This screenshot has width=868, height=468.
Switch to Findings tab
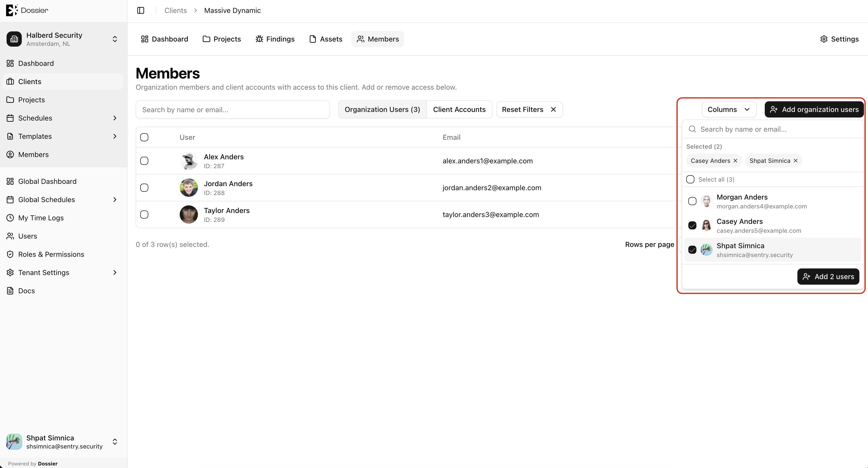point(275,39)
